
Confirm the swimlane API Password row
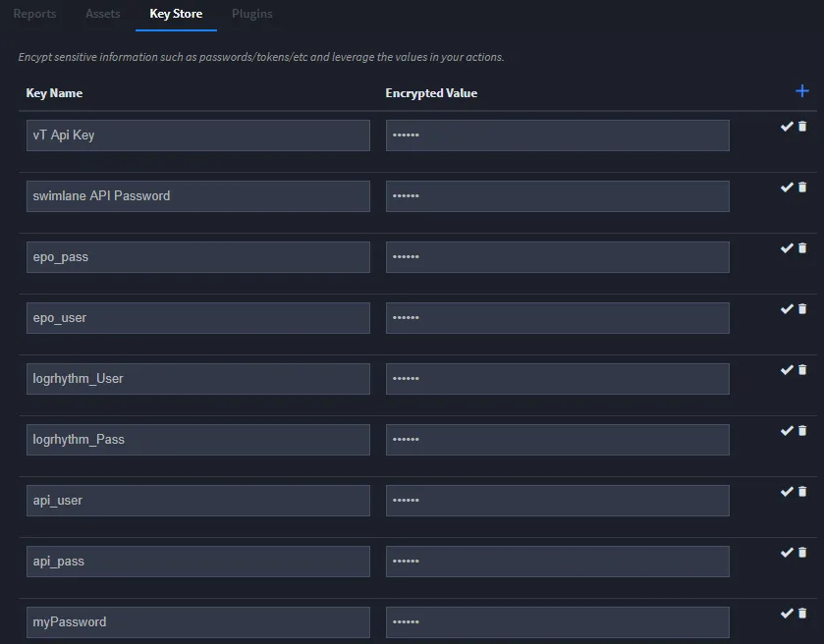[787, 187]
